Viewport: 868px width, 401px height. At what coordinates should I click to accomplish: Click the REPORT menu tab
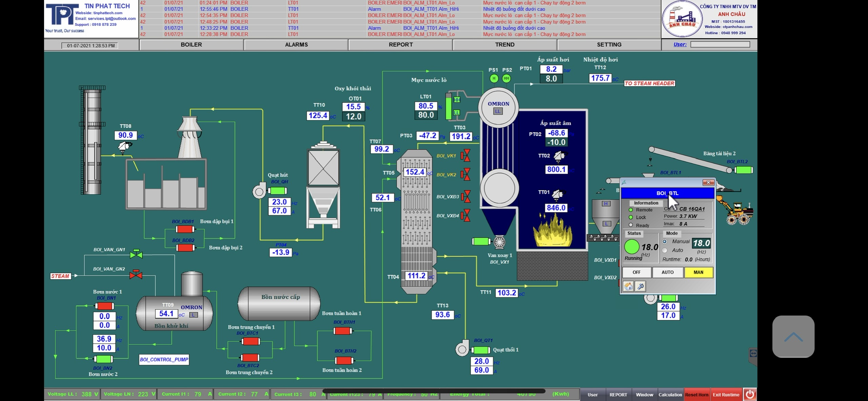point(401,44)
